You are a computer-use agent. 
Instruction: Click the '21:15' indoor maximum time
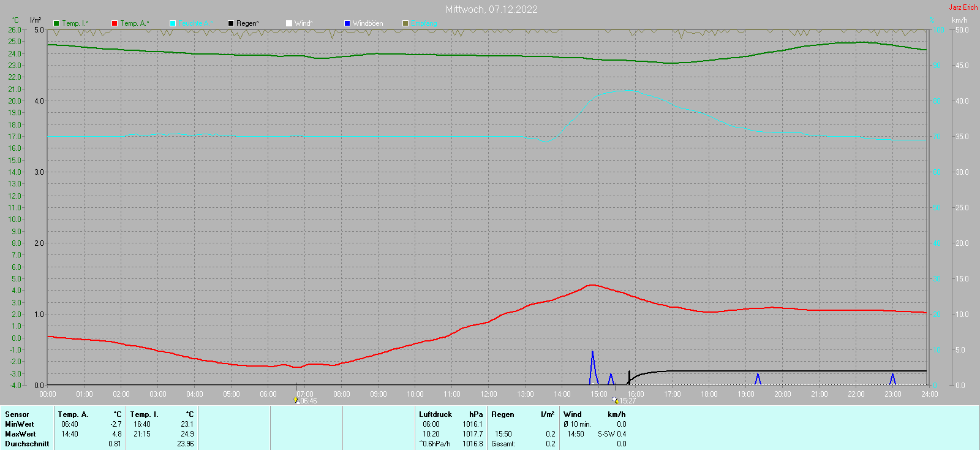click(142, 434)
